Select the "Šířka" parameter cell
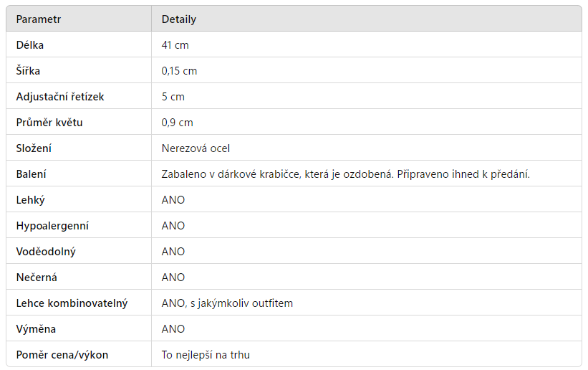Image resolution: width=588 pixels, height=370 pixels. [29, 71]
